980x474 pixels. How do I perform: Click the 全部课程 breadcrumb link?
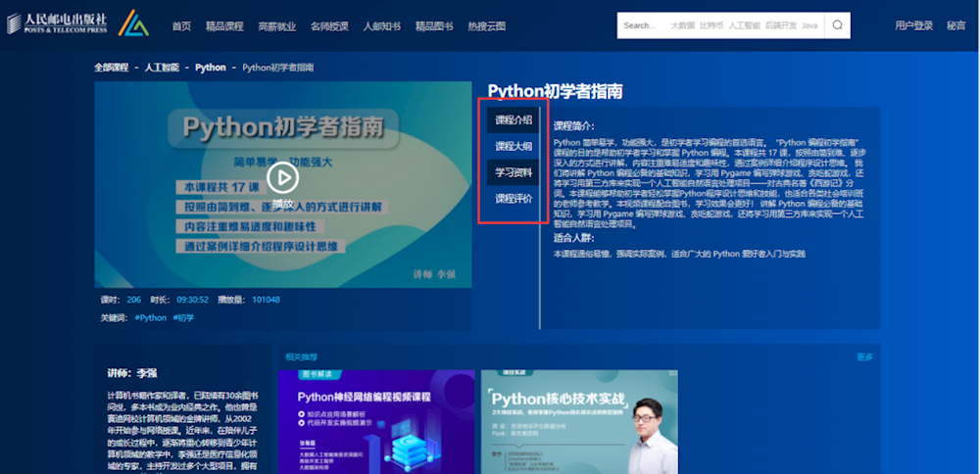coord(111,68)
